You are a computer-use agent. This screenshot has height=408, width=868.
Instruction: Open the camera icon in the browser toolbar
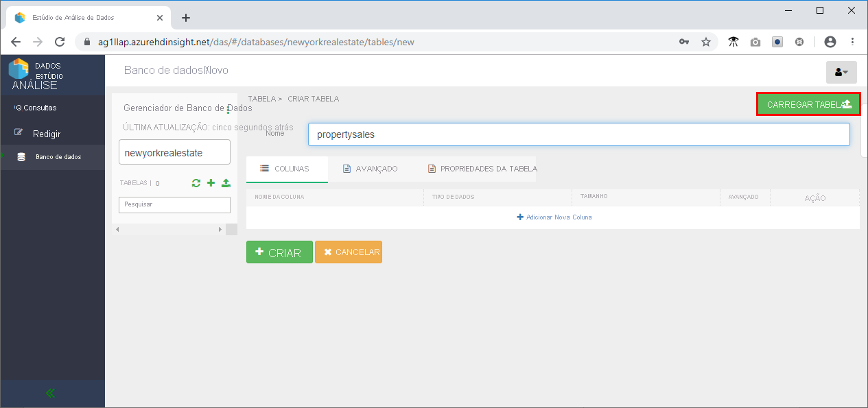(x=755, y=42)
